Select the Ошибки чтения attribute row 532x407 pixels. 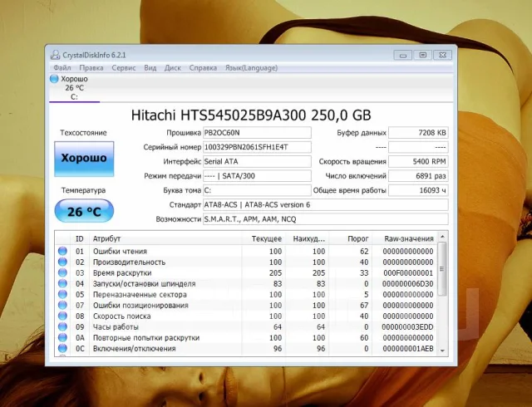[246, 251]
